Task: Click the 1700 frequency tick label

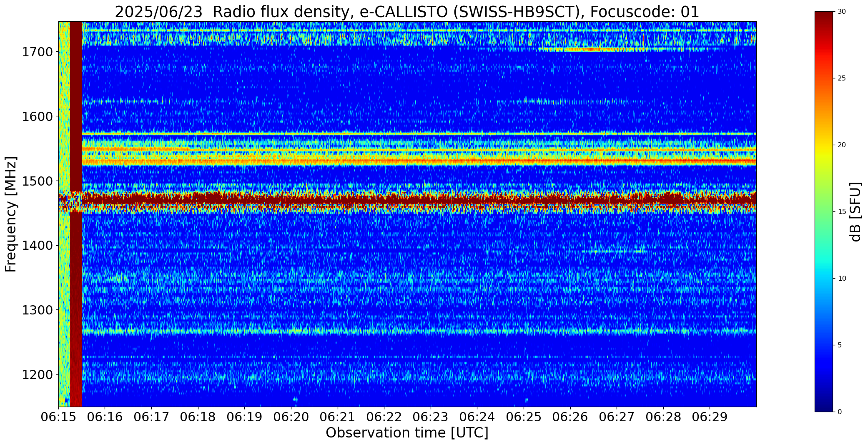Action: [x=37, y=52]
